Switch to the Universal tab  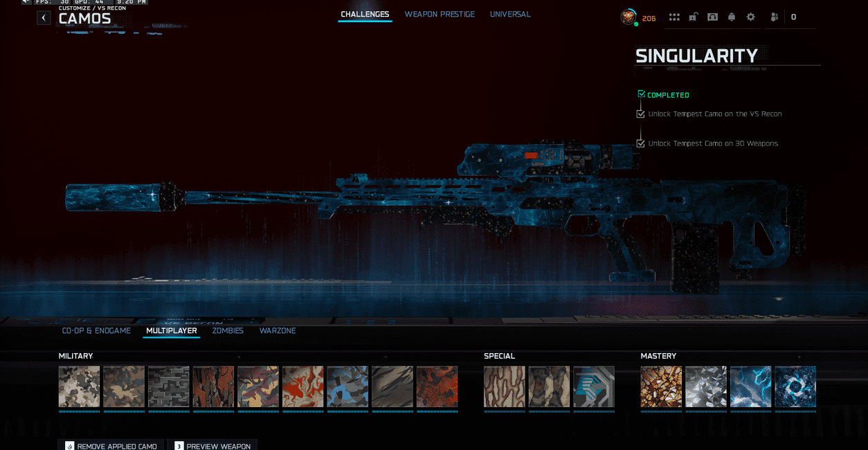[x=510, y=14]
